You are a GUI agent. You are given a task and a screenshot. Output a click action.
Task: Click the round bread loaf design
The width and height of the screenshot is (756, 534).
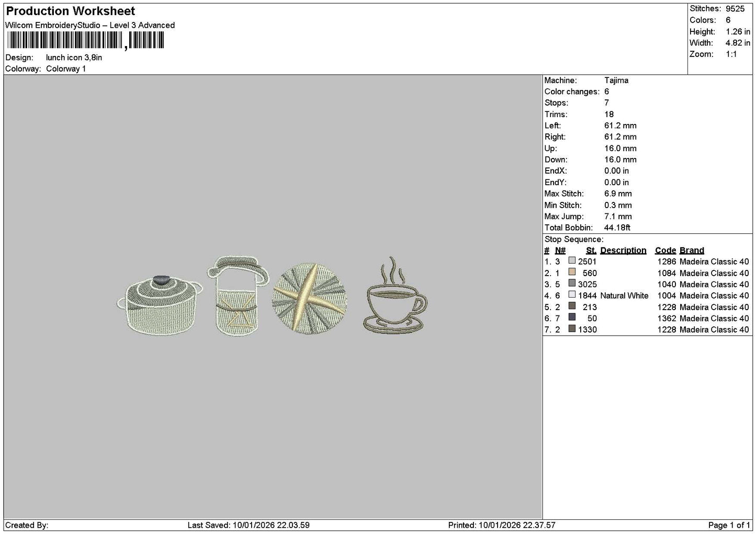pyautogui.click(x=310, y=298)
